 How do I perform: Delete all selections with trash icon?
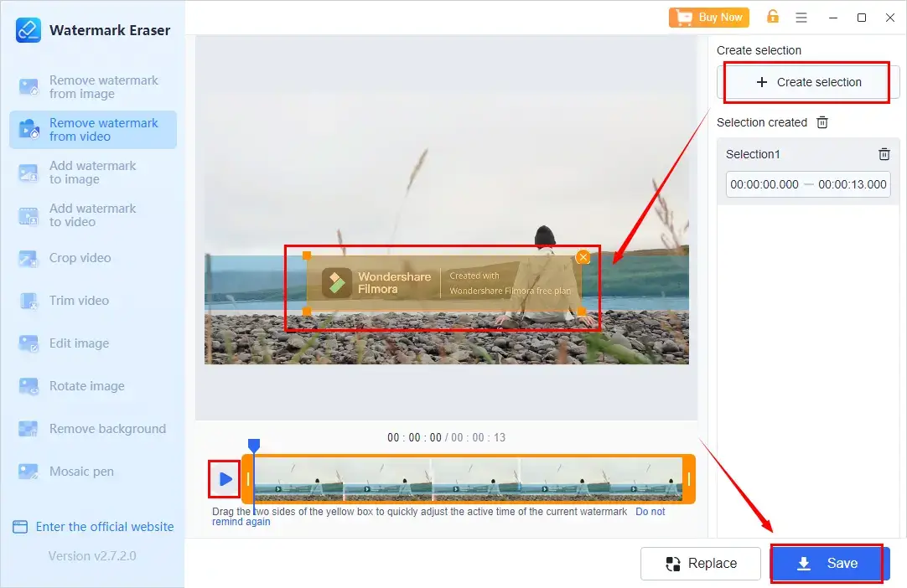[x=822, y=122]
